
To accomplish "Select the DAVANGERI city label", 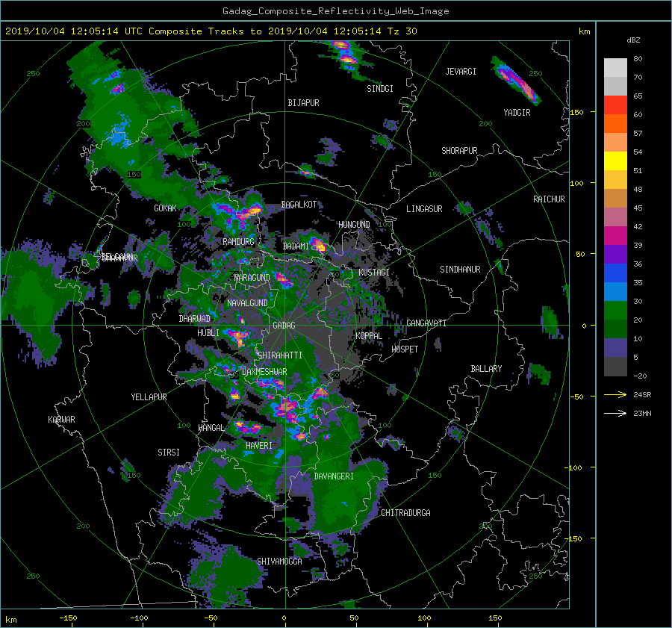I will [334, 476].
